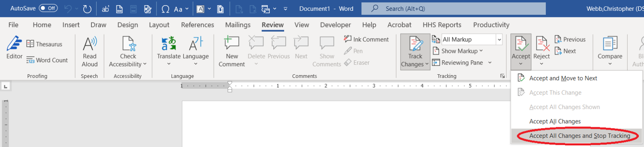Screen dimensions: 644x147
Task: Click the user name Webb,Christopher
Action: click(615, 8)
